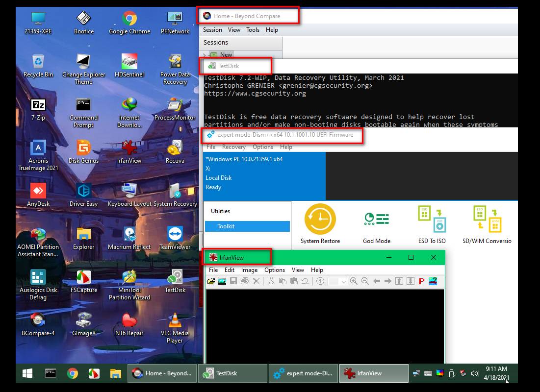This screenshot has height=392, width=540.
Task: Open ESD To ISO tool in Dism++
Action: click(432, 224)
